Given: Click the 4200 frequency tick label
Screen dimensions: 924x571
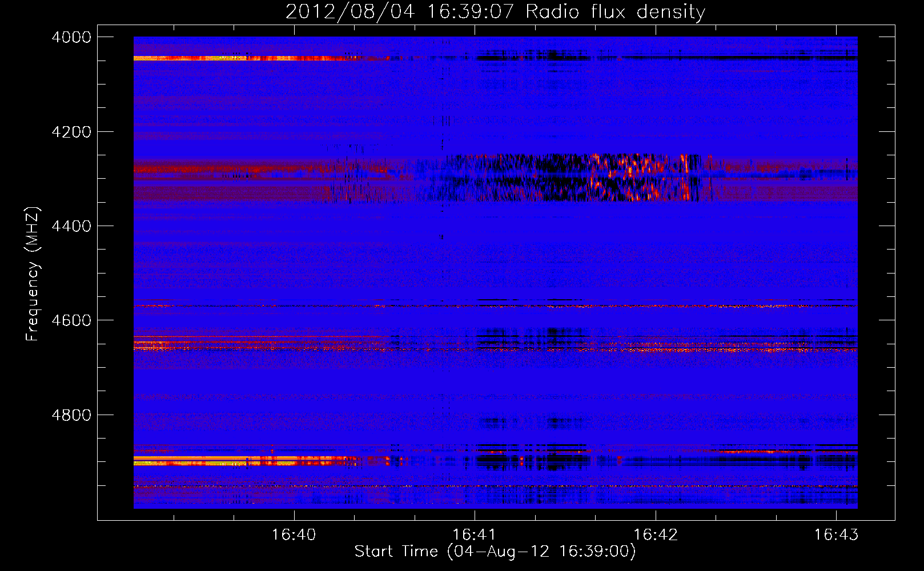Looking at the screenshot, I should [71, 132].
